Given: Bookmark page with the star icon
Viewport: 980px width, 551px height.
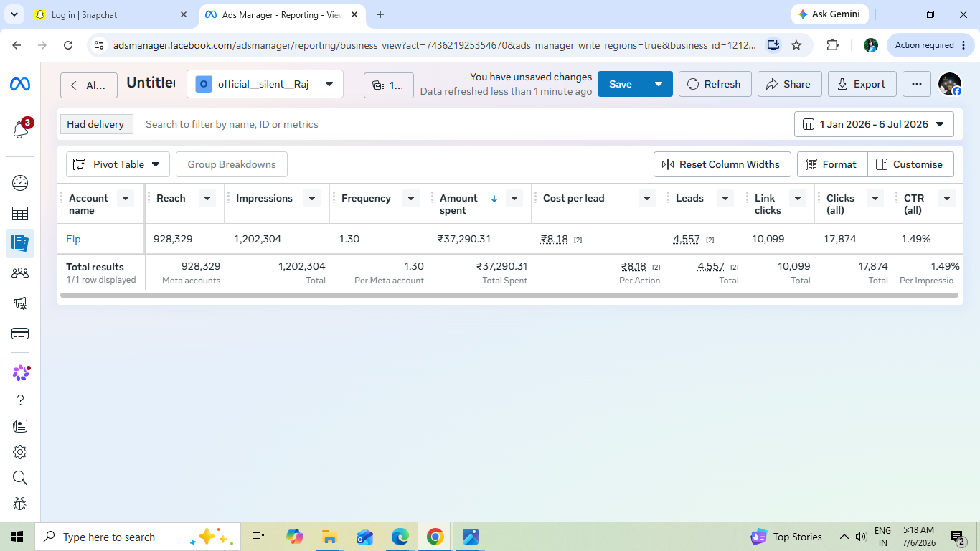Looking at the screenshot, I should [x=796, y=45].
